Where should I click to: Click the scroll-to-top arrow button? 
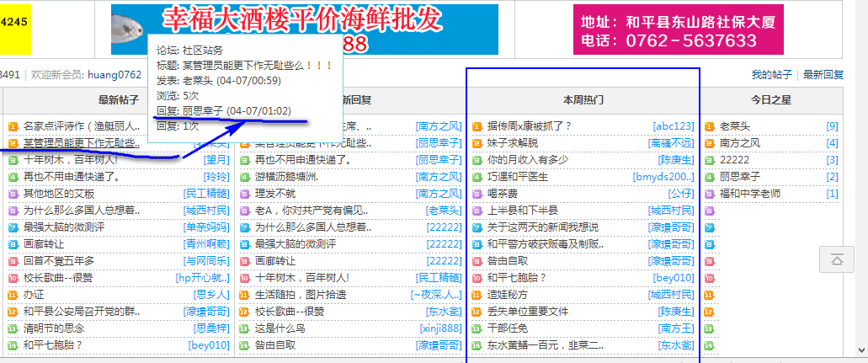(x=837, y=260)
